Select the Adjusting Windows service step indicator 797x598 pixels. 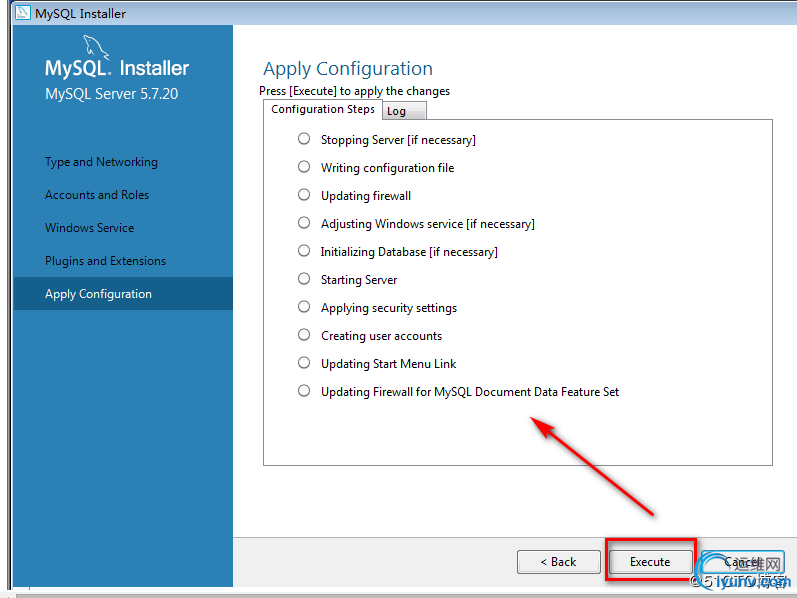pyautogui.click(x=304, y=222)
